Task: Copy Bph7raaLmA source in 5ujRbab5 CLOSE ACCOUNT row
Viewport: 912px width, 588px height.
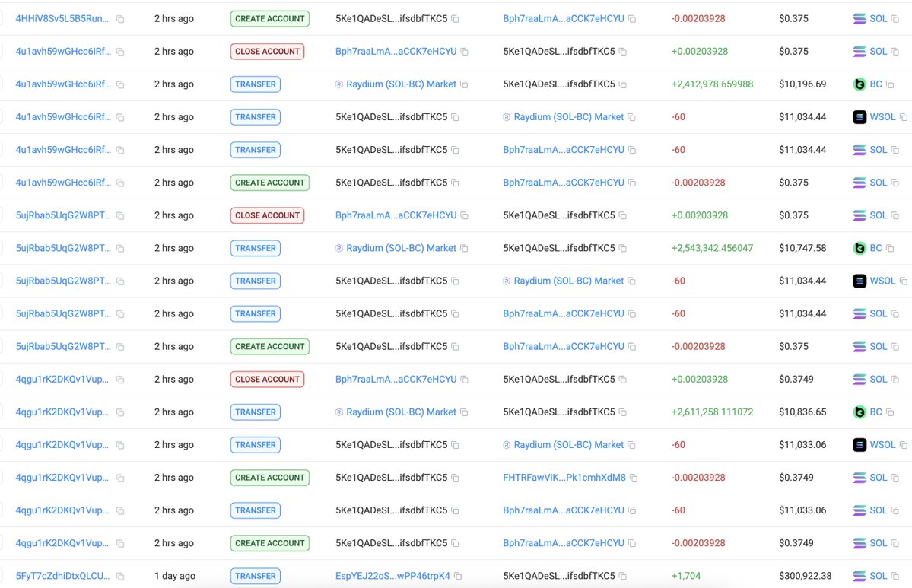Action: 464,216
